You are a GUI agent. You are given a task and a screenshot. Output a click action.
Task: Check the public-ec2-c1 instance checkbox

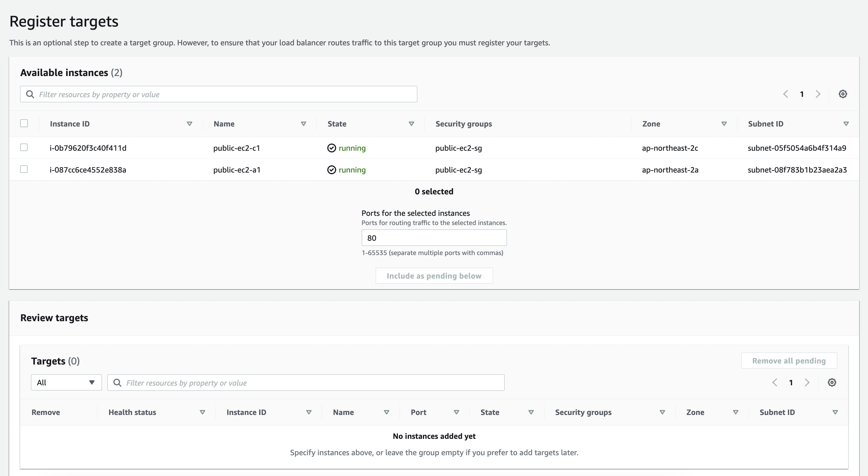[24, 148]
